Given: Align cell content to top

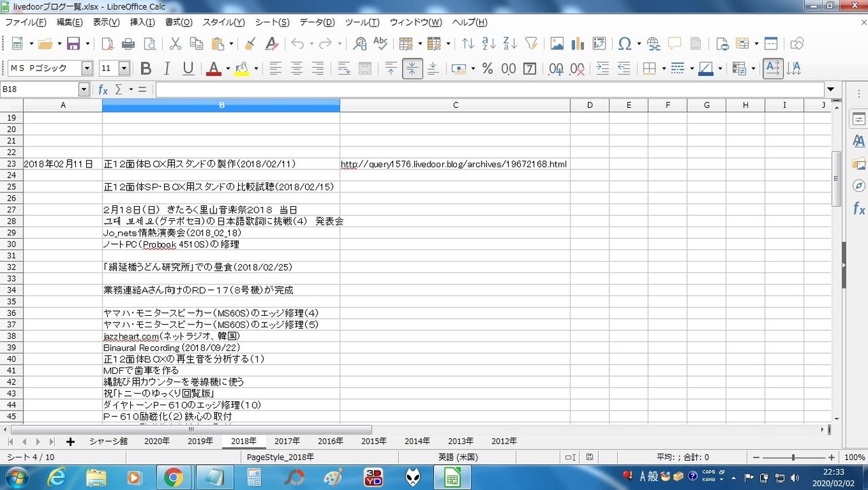Looking at the screenshot, I should 391,68.
